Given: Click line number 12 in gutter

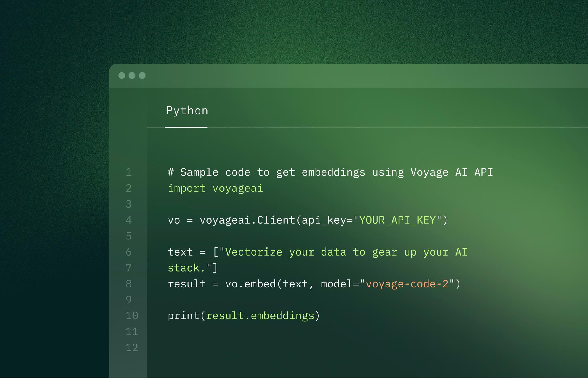Looking at the screenshot, I should [132, 348].
